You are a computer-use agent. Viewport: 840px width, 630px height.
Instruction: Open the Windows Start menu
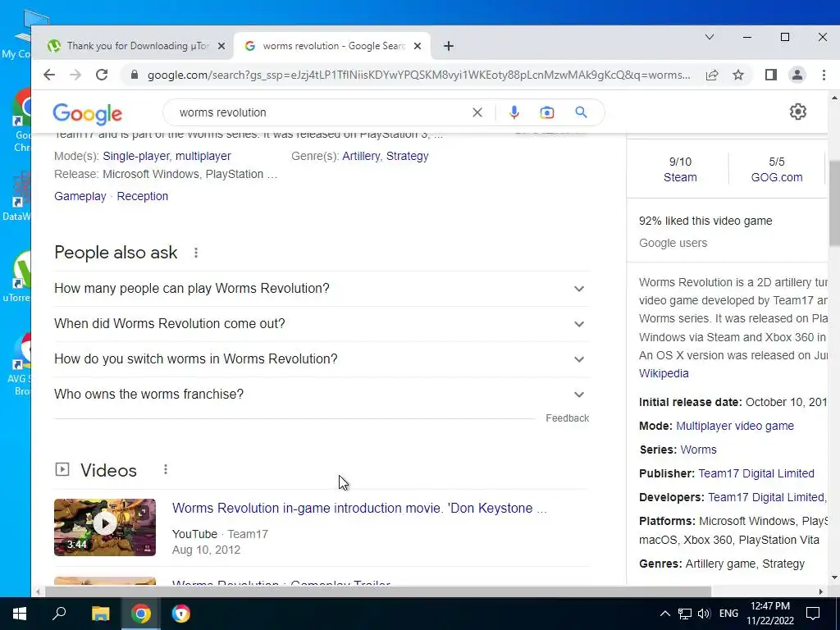coord(20,614)
